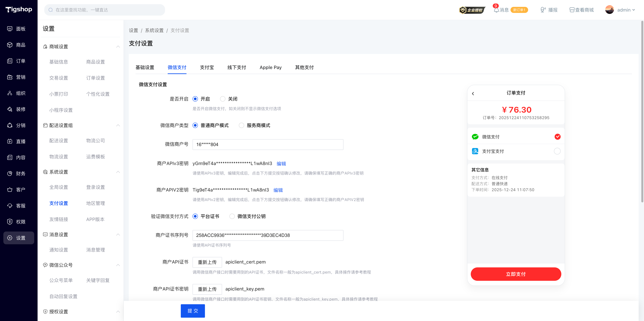Click the 查看商城 storefront icon
Screen dimensions: 644x321
tap(572, 10)
